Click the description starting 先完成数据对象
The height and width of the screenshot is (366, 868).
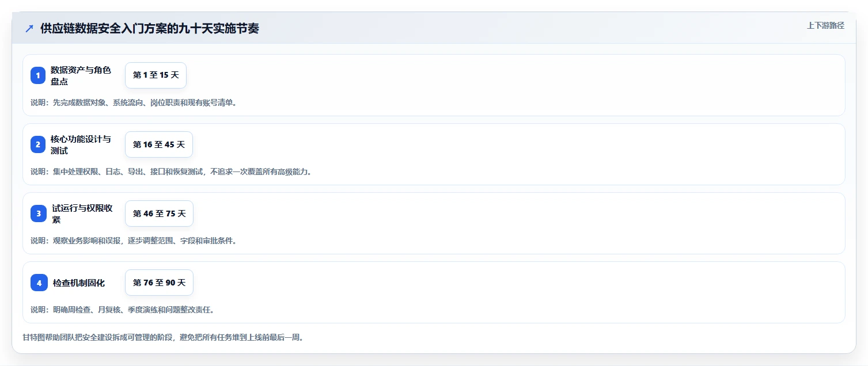tap(134, 102)
